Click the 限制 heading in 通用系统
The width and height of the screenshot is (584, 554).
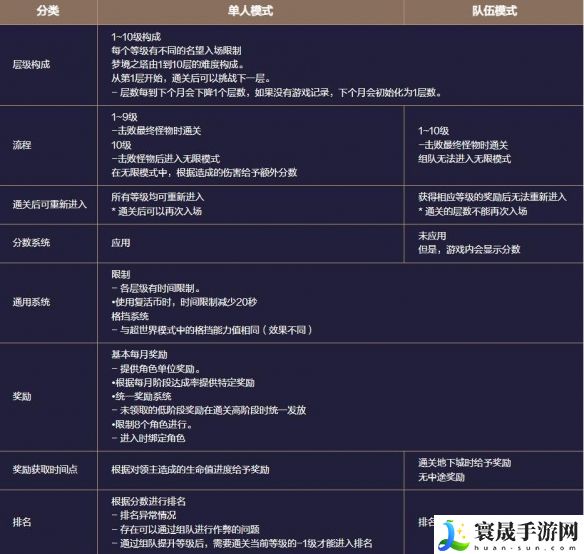tap(121, 275)
